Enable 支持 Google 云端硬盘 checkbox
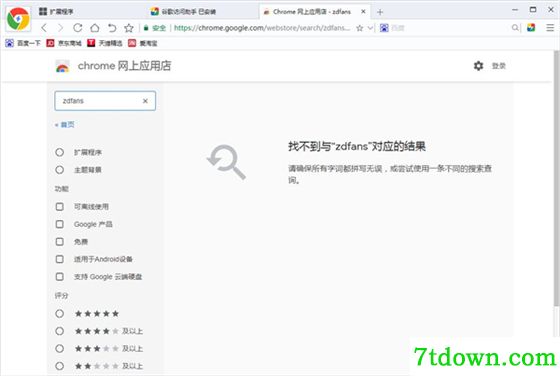The width and height of the screenshot is (560, 376). [60, 277]
